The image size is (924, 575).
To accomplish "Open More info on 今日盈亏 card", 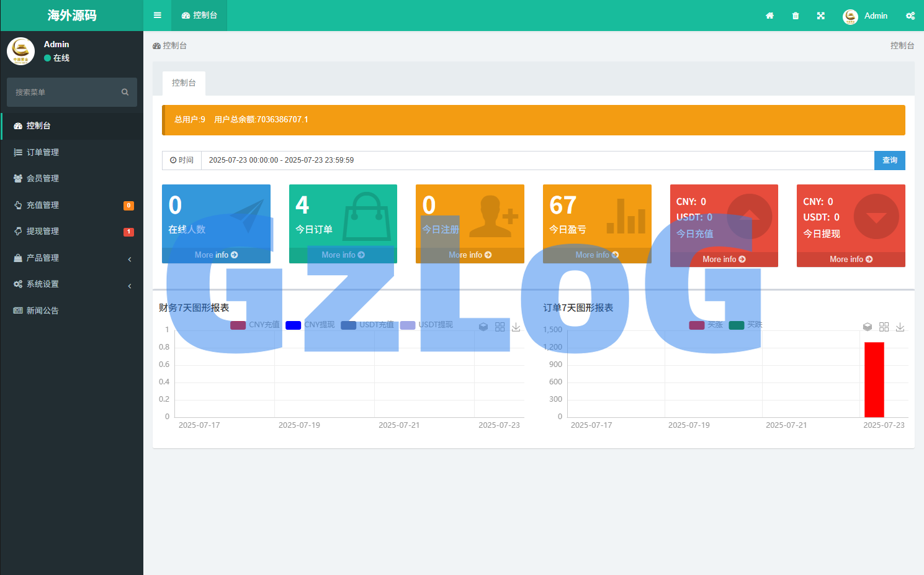I will (597, 255).
